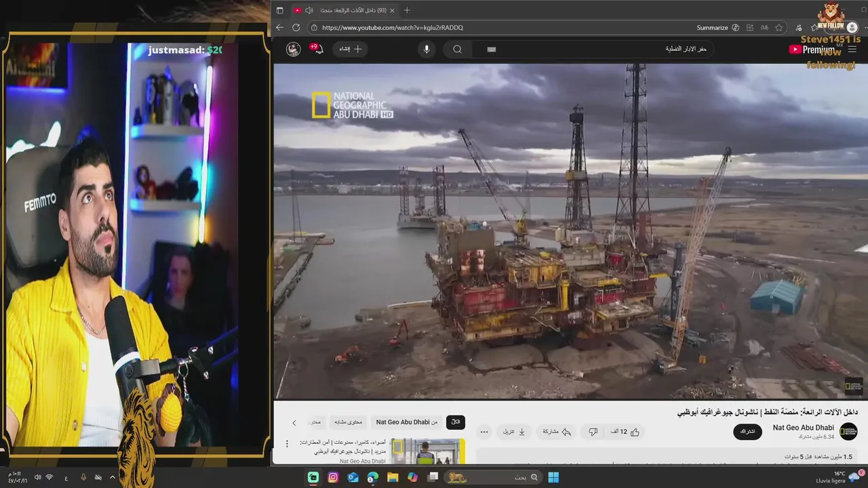Open the on-screen keyboard icon in search box
The width and height of the screenshot is (868, 488).
click(492, 49)
